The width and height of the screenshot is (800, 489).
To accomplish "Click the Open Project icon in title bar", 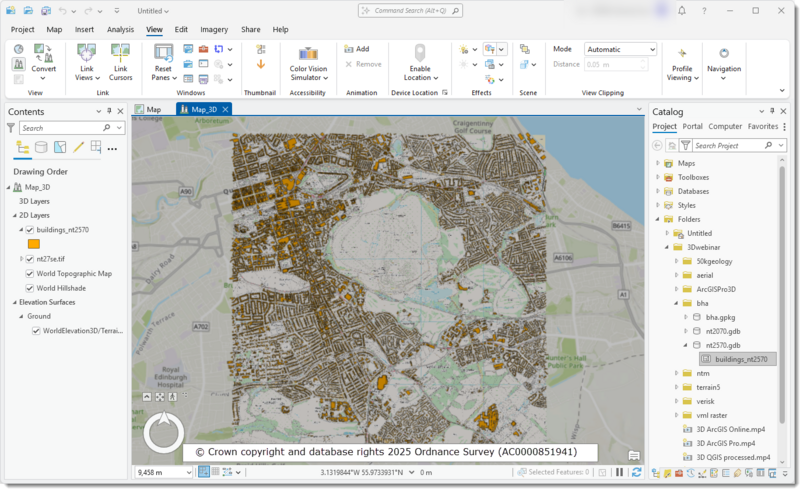I will [28, 10].
